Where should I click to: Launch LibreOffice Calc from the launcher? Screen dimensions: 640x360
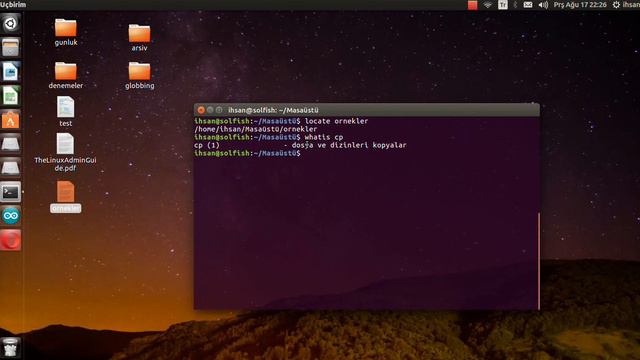point(10,96)
